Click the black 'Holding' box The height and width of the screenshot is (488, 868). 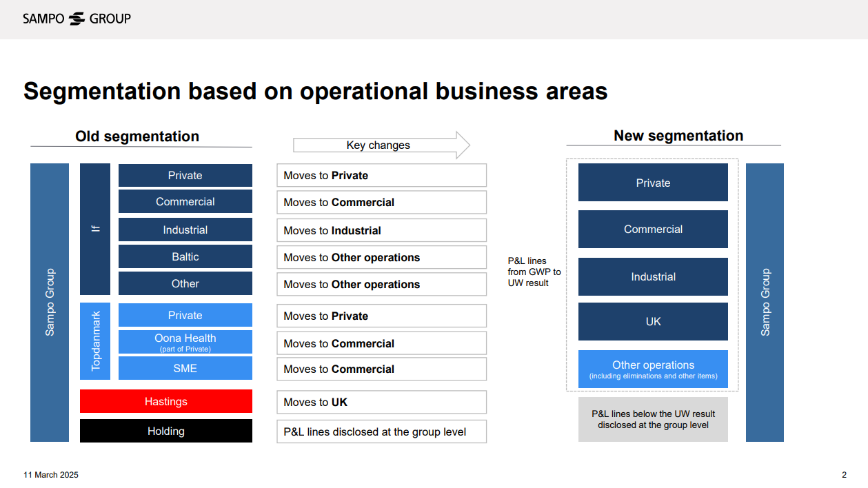click(166, 431)
